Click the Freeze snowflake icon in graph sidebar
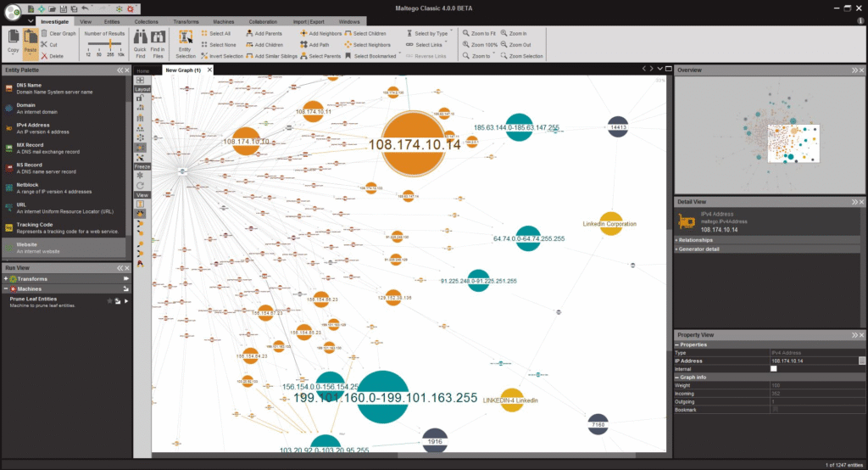The image size is (868, 470). [x=140, y=175]
